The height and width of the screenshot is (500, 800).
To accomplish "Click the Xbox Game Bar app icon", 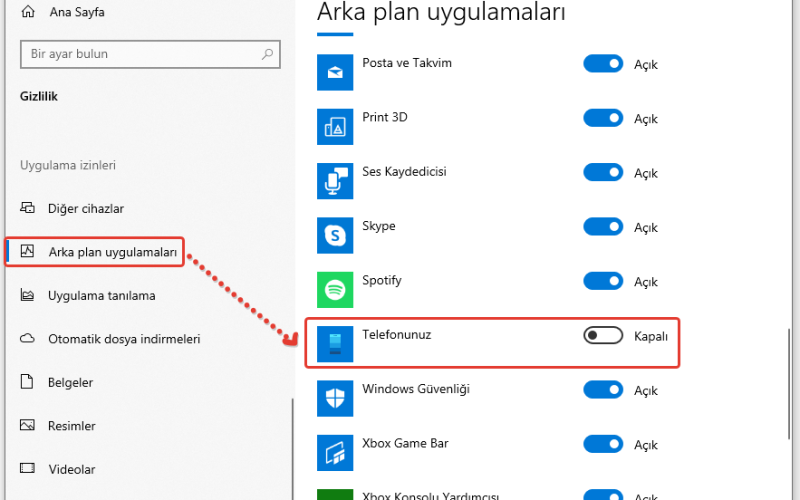I will 335,453.
